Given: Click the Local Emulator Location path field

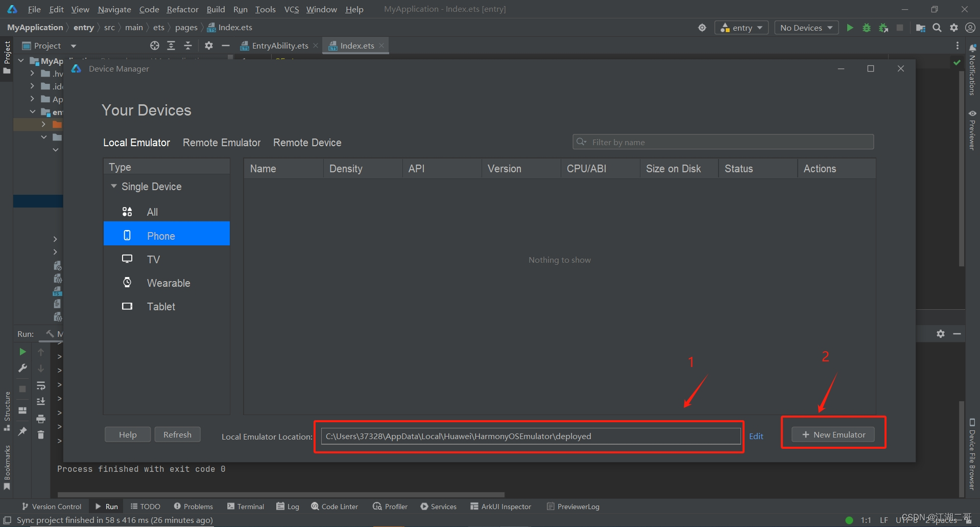Looking at the screenshot, I should click(531, 436).
